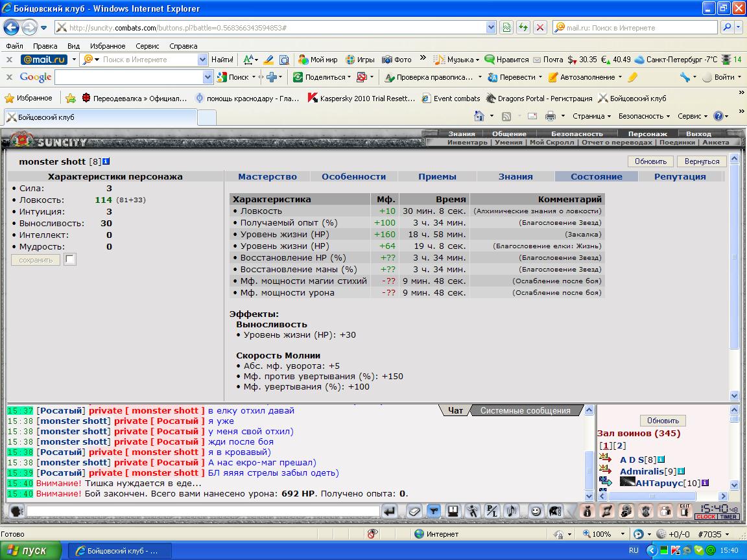Toggle the blue filter funnel button in chat toolbar
This screenshot has width=747, height=560.
coord(433,511)
